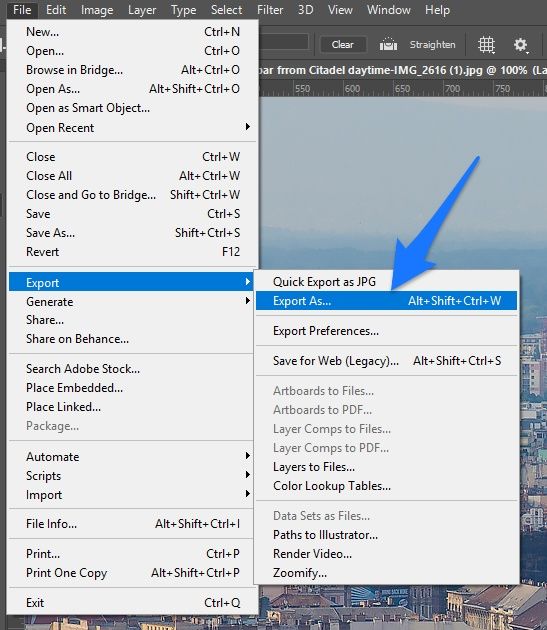Expand the Generate submenu arrow
This screenshot has height=630, width=547.
pyautogui.click(x=248, y=301)
